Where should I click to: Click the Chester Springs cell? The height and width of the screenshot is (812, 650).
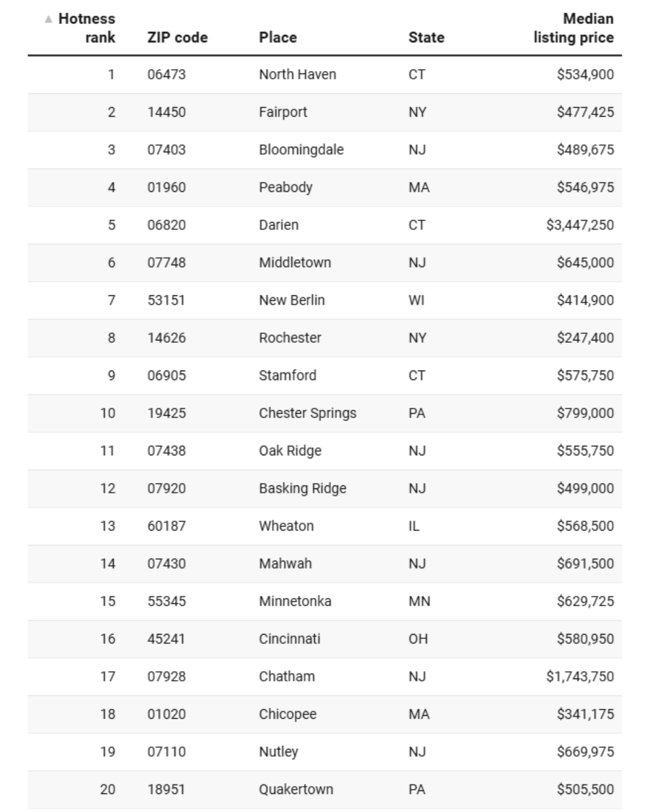pyautogui.click(x=307, y=413)
